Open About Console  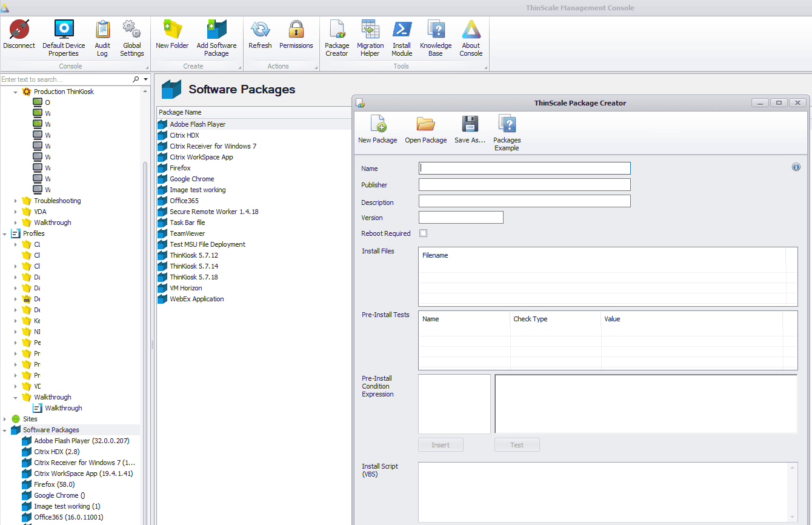click(x=471, y=38)
